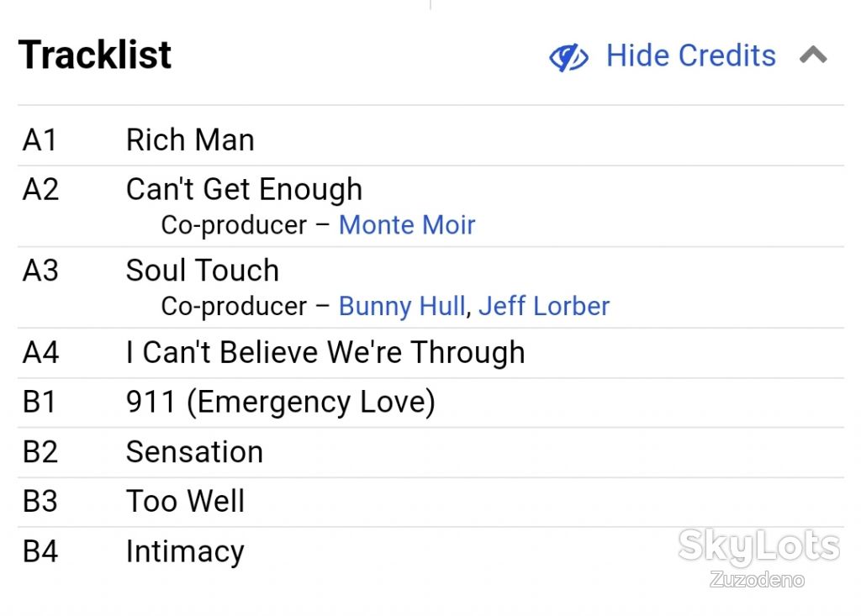Click the Zuzodeno watermark text
Viewport: 861px width, 616px height.
click(757, 579)
